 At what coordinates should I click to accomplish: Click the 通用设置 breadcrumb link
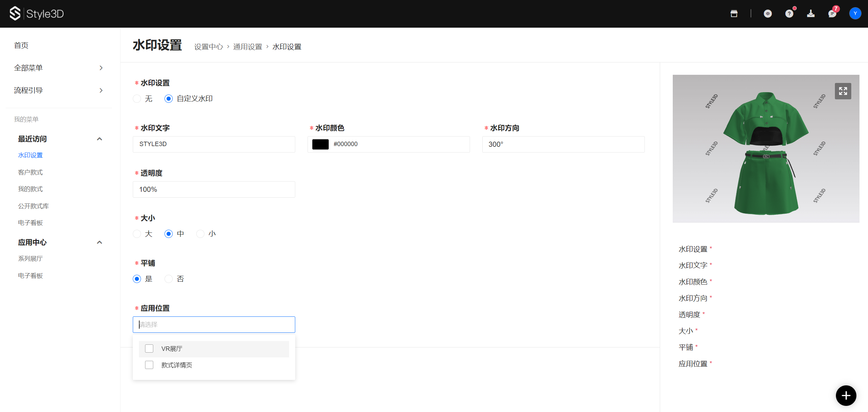(247, 47)
